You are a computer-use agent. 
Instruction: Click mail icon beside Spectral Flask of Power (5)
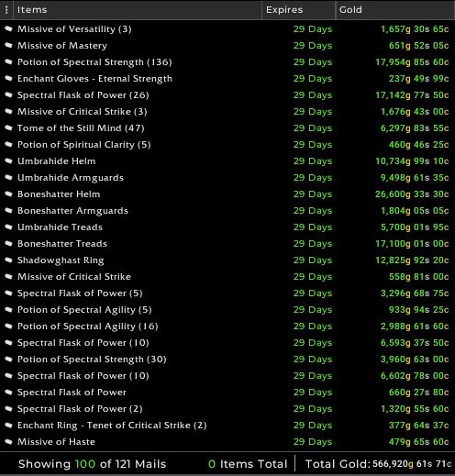pos(8,293)
